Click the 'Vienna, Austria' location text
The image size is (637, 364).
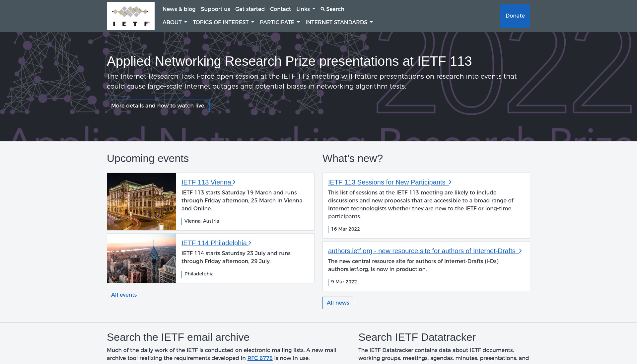[x=202, y=221]
